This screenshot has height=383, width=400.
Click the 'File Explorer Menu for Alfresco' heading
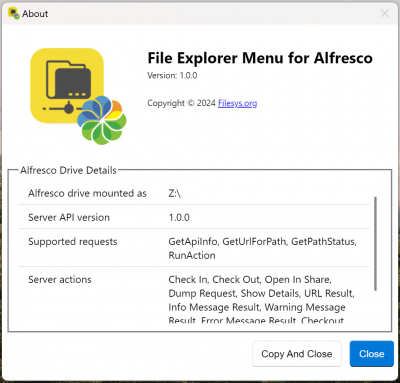[x=260, y=58]
